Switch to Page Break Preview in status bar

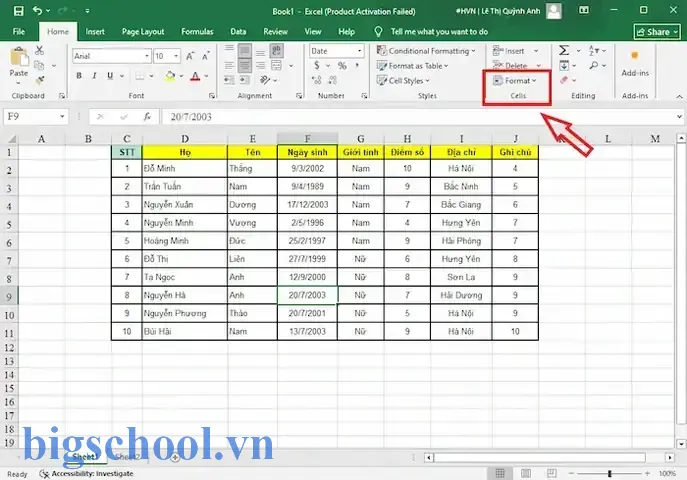[552, 473]
